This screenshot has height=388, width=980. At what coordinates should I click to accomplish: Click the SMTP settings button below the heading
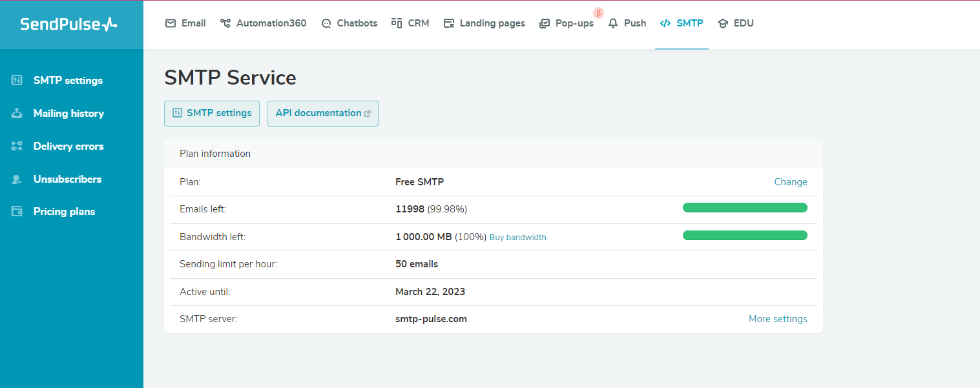[212, 113]
